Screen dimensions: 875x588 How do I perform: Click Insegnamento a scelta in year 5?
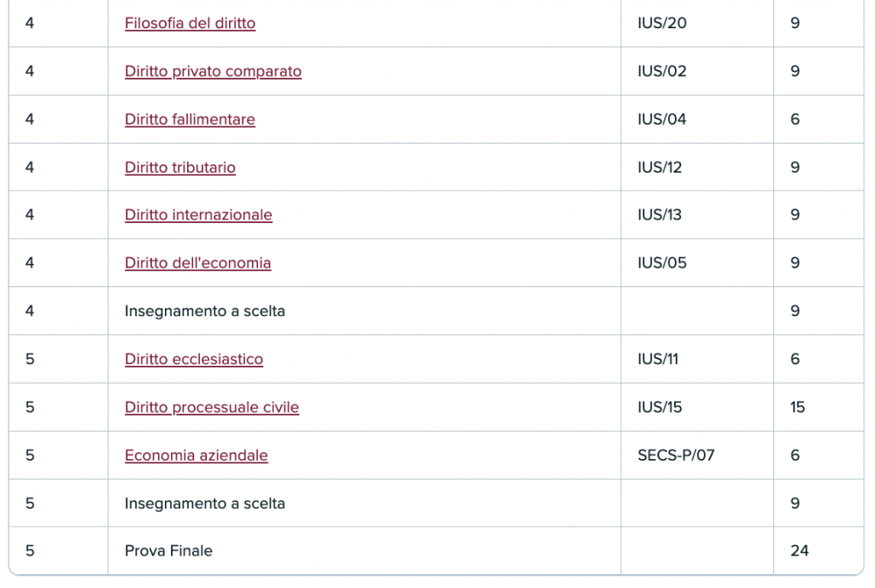click(205, 503)
